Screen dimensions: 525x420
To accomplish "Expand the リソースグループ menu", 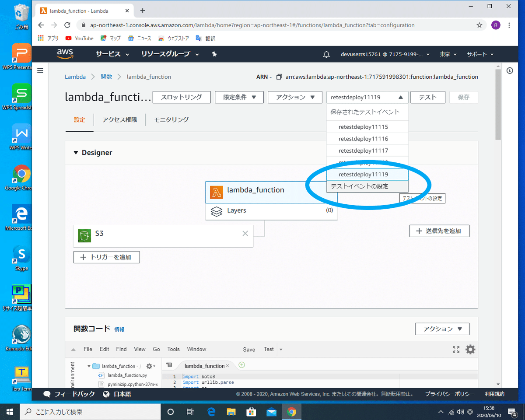I will coord(170,54).
